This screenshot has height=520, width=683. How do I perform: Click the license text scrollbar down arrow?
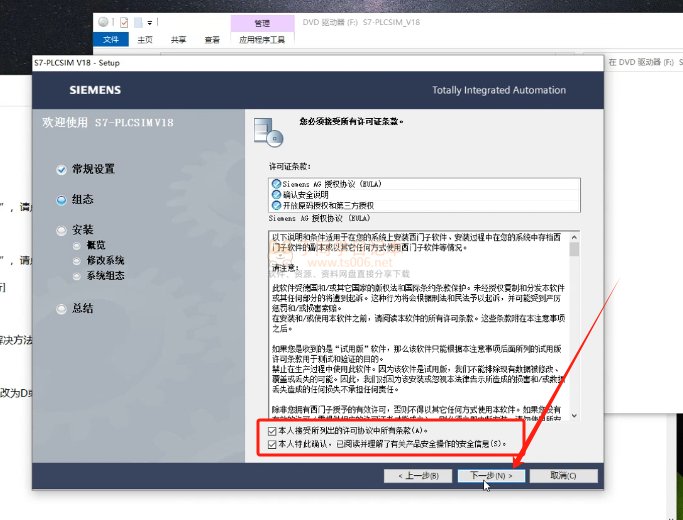574,415
